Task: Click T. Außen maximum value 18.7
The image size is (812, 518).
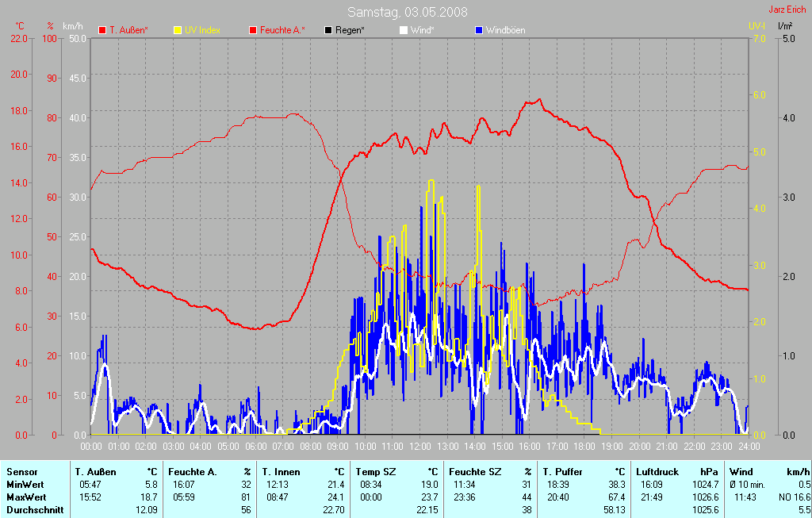Action: point(149,497)
